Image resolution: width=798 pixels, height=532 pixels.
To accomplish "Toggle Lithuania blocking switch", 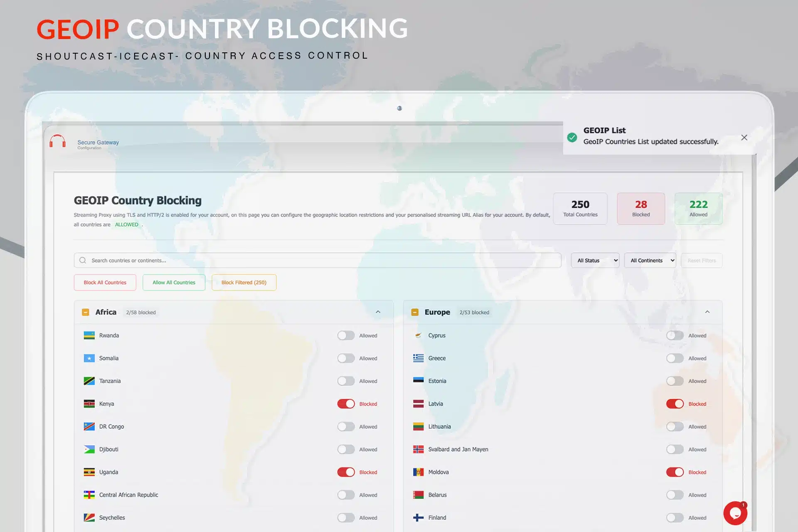I will pyautogui.click(x=675, y=426).
